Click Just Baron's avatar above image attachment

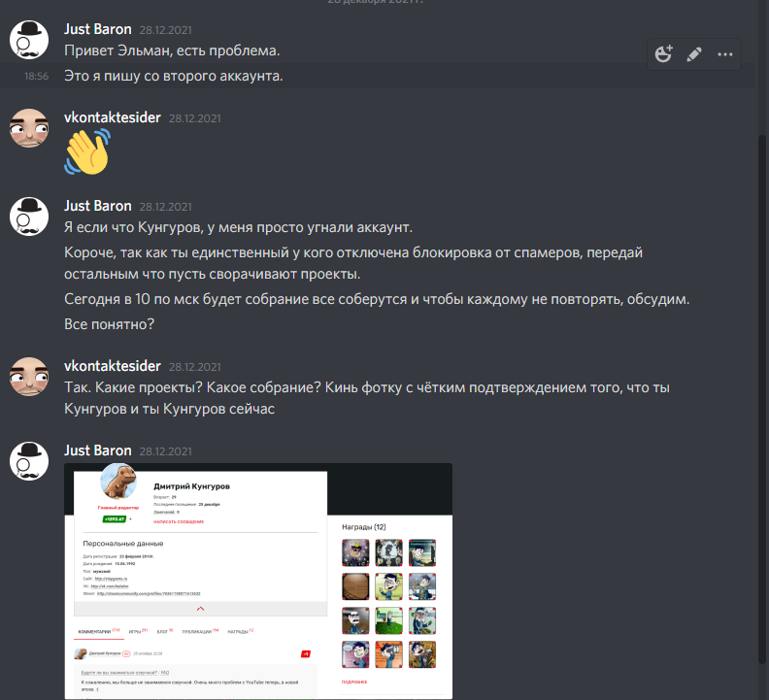coord(29,461)
